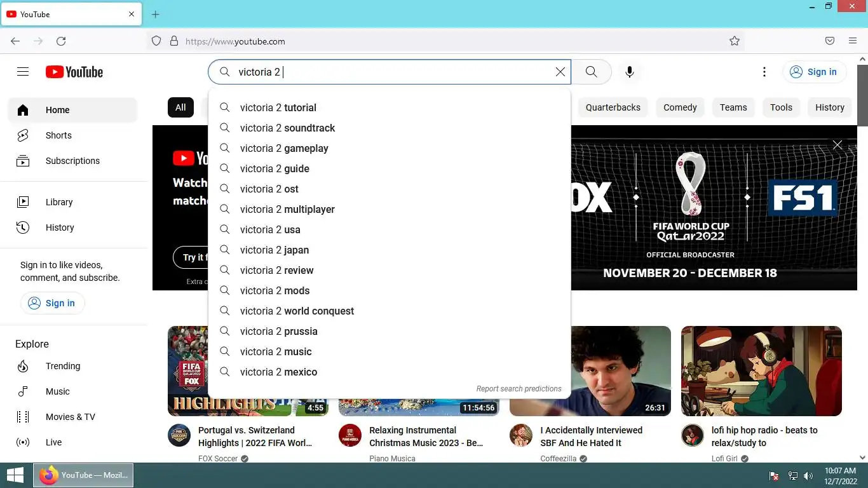Open Live under Explore

click(x=72, y=442)
